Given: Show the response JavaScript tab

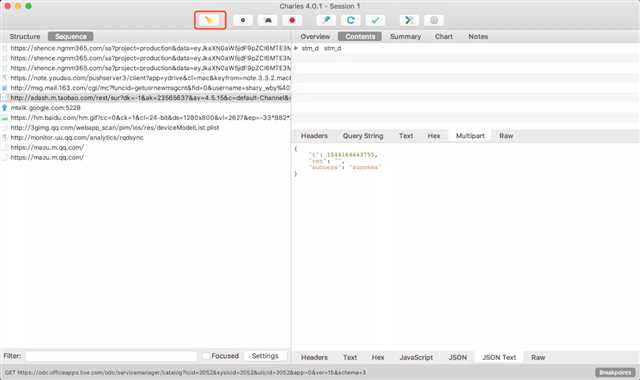Looking at the screenshot, I should [x=416, y=357].
